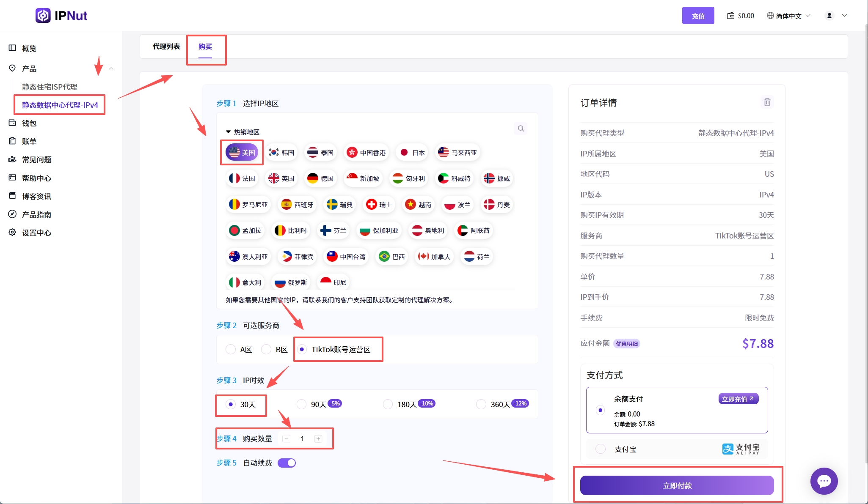Image resolution: width=868 pixels, height=504 pixels.
Task: Increase purchase quantity with plus button
Action: [x=318, y=439]
